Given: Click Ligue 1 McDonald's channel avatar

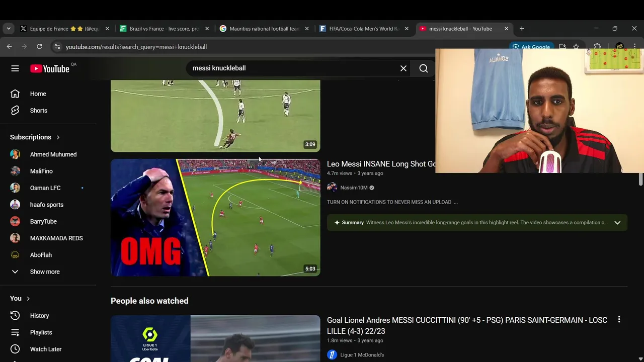Looking at the screenshot, I should tap(332, 355).
